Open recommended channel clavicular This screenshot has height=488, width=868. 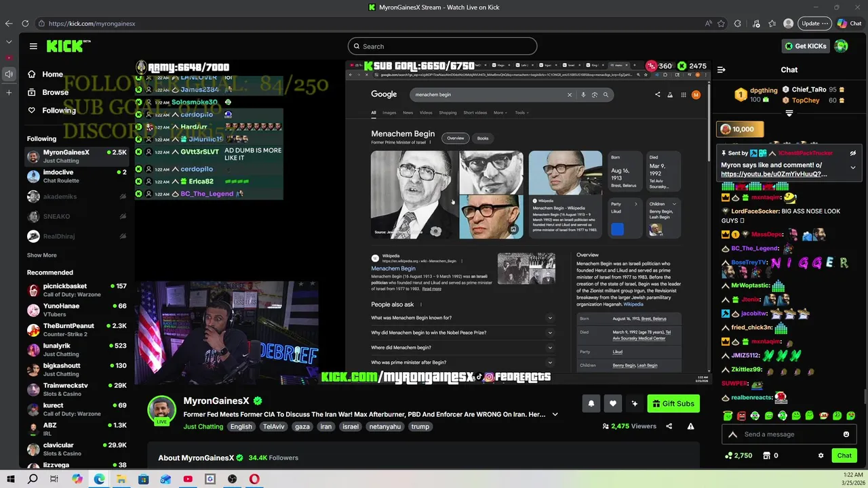coord(77,449)
